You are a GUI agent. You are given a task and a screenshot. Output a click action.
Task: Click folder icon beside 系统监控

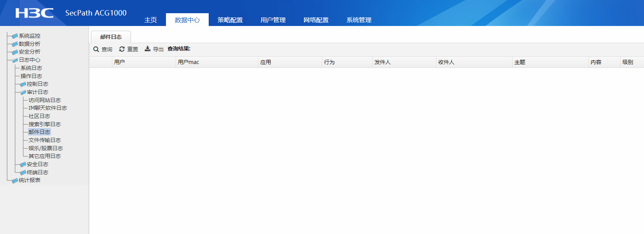tap(15, 36)
